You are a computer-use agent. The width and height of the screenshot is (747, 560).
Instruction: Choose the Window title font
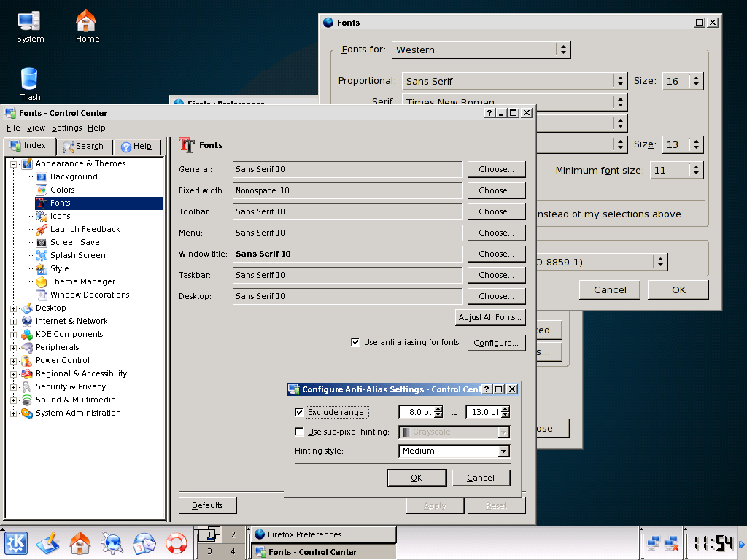tap(496, 254)
